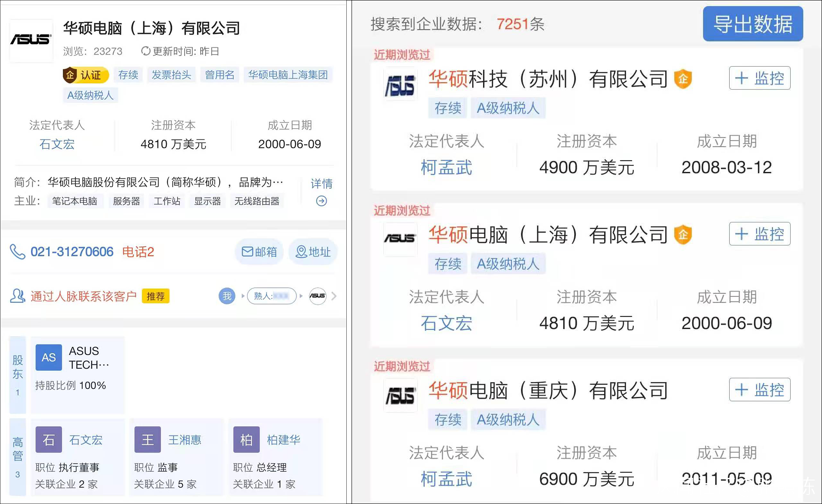Open executive 石文宏 profile link
This screenshot has height=504, width=822.
pyautogui.click(x=86, y=440)
